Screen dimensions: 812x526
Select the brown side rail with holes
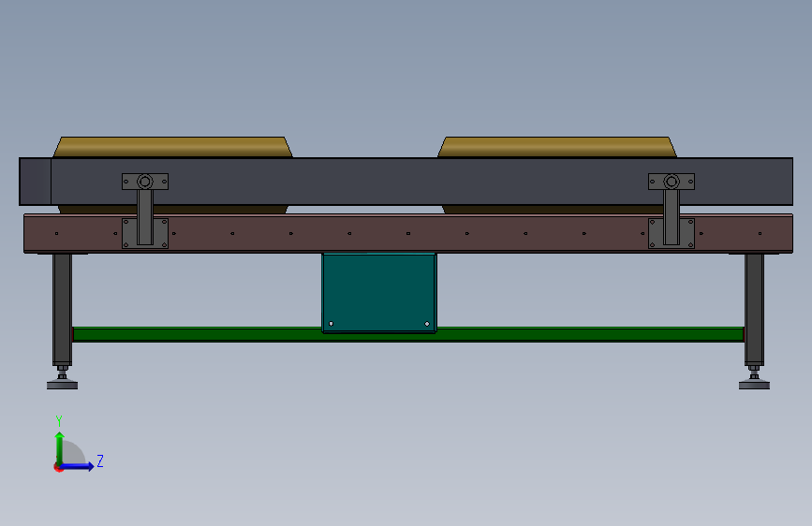(408, 233)
